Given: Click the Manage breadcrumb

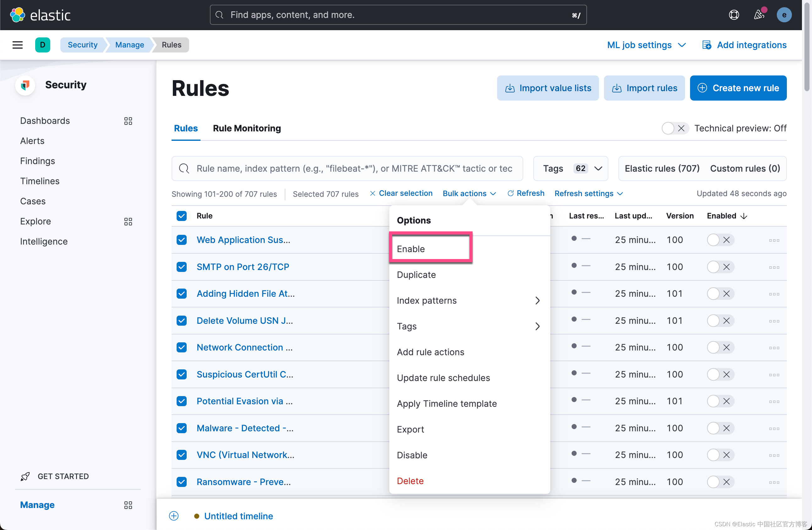Looking at the screenshot, I should click(x=129, y=45).
